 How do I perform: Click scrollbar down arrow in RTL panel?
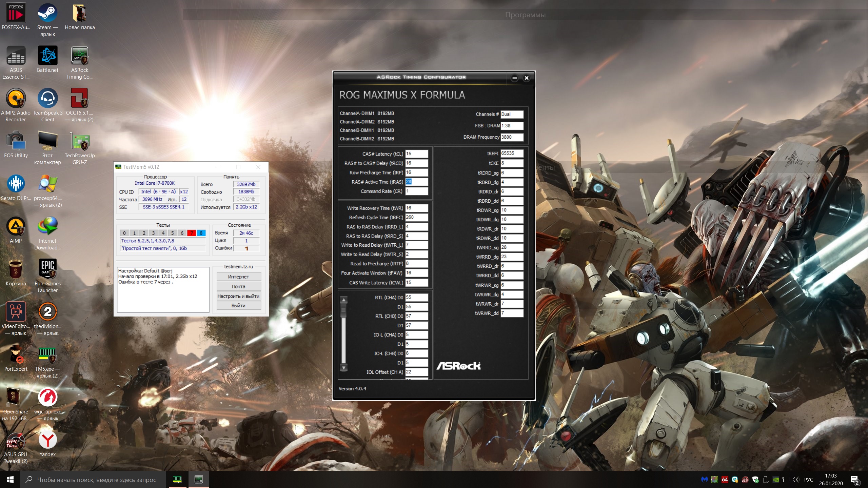(344, 368)
